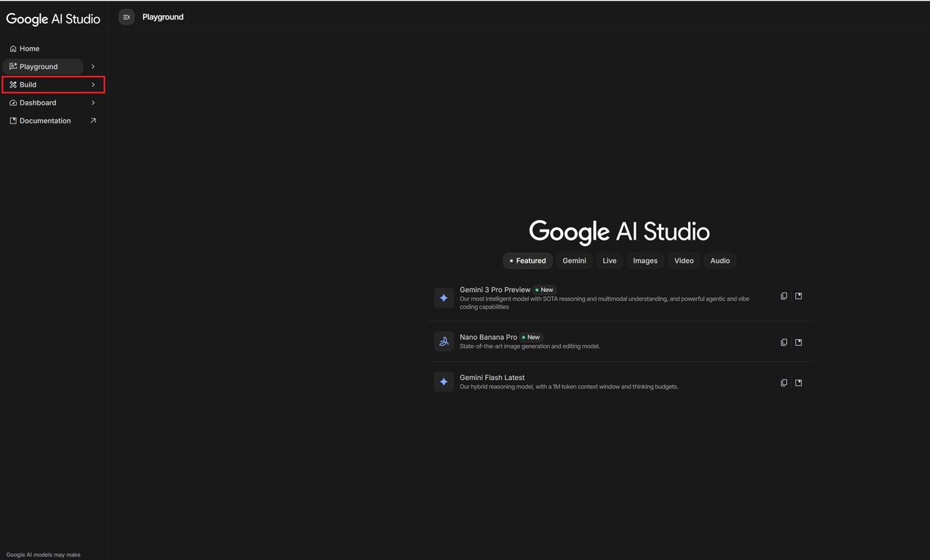Open docs icon for Gemini 3 Pro Preview

[x=798, y=296]
